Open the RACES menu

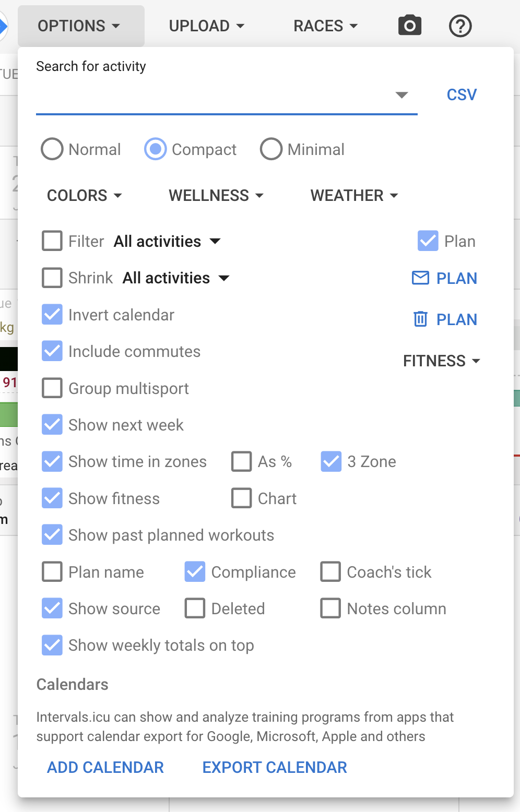pyautogui.click(x=325, y=26)
